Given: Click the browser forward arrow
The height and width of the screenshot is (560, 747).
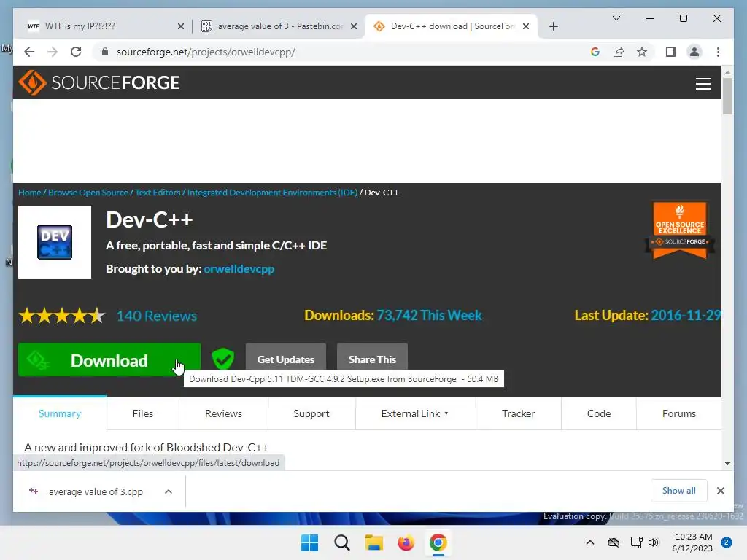Looking at the screenshot, I should tap(53, 52).
